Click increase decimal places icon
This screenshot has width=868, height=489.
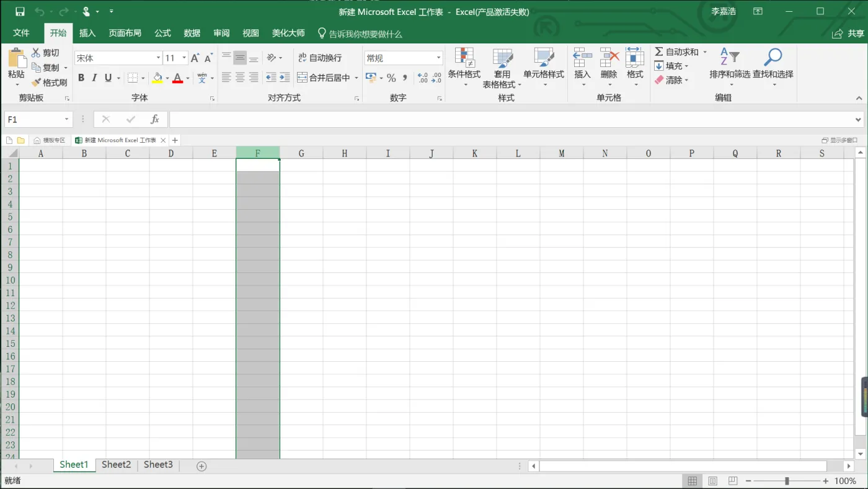423,78
